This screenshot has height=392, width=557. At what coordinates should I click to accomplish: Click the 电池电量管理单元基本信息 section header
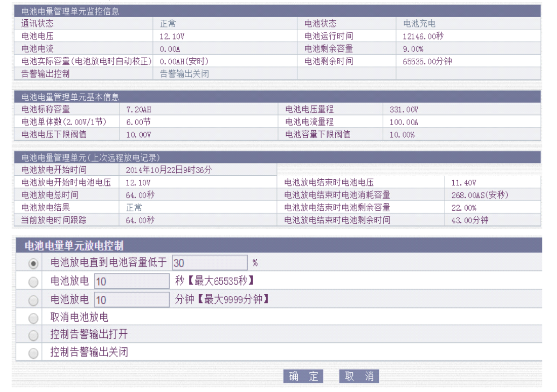pos(70,97)
